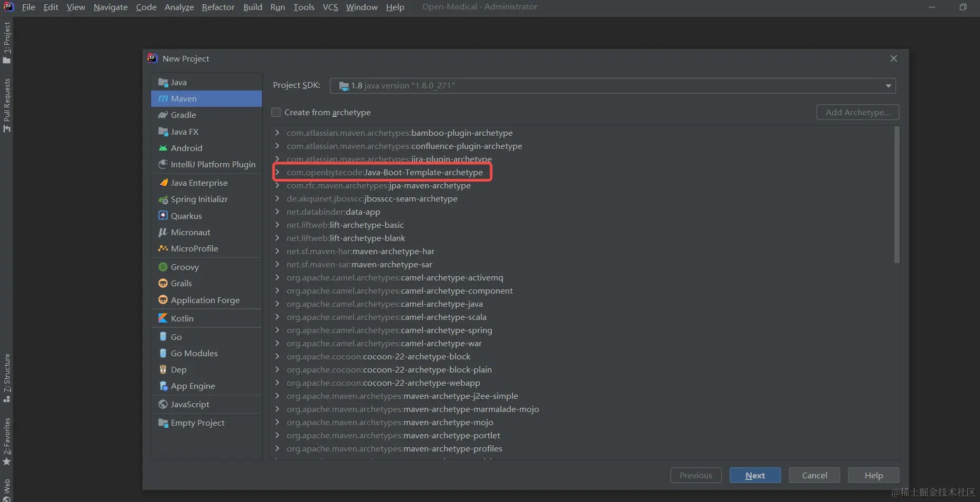Select the Application Forge icon

163,300
